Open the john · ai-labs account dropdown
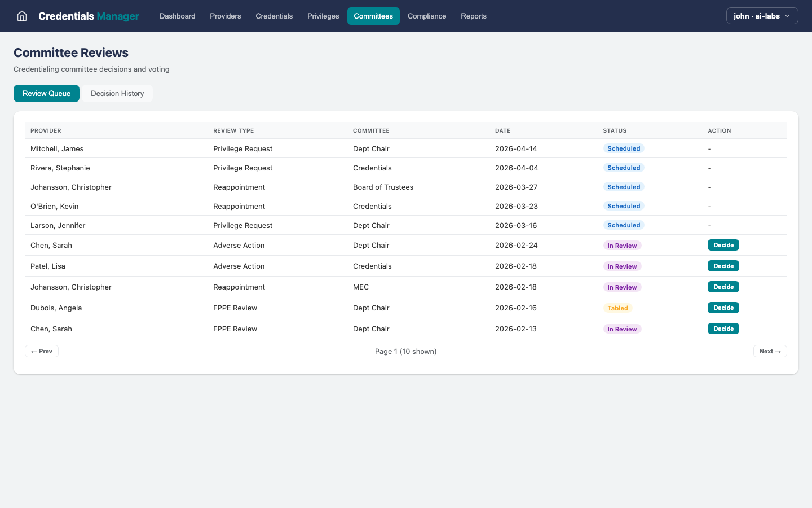 [x=762, y=16]
